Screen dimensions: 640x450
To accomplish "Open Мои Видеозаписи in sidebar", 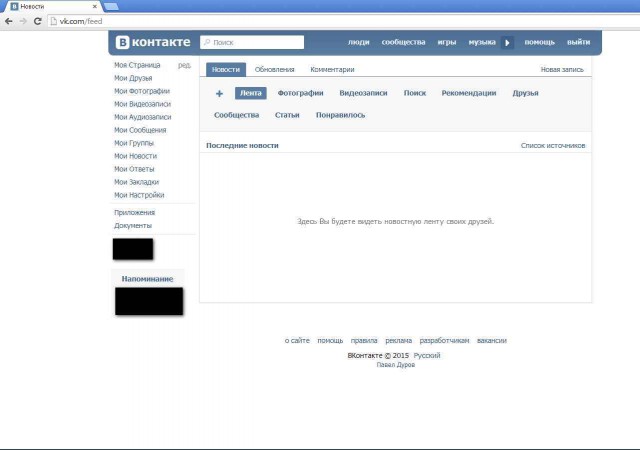I will click(x=142, y=104).
